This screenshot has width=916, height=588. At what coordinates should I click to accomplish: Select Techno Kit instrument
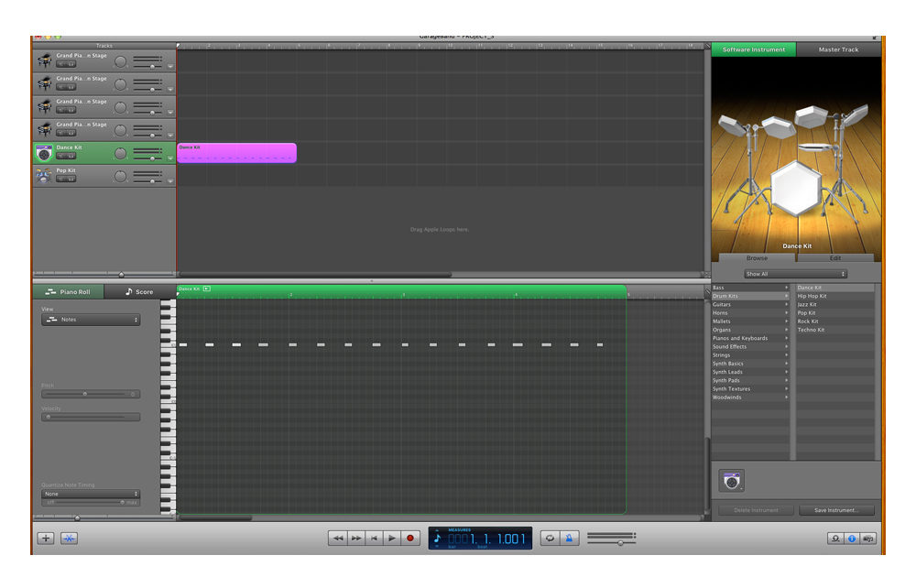click(834, 330)
